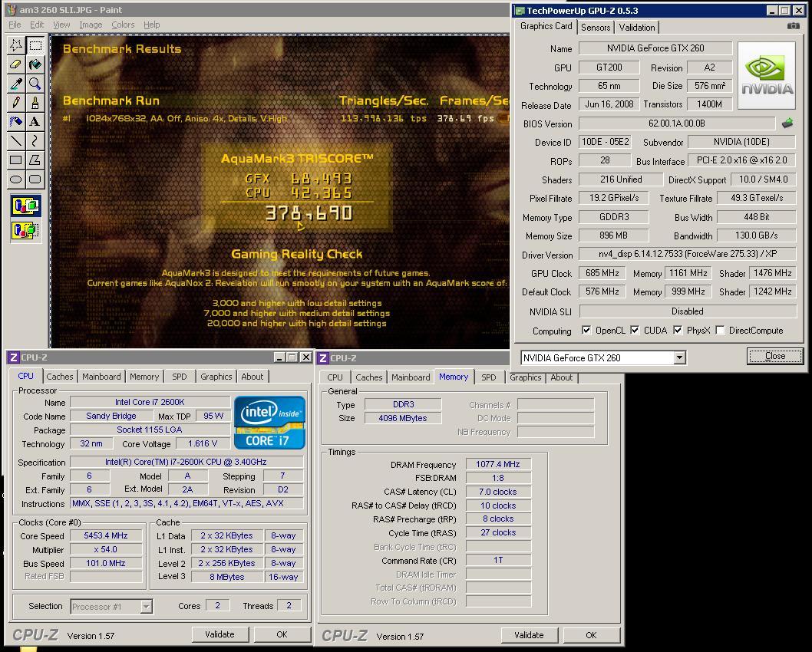Open the Caches tab in left CPU-Z window
This screenshot has width=812, height=652.
[x=60, y=377]
